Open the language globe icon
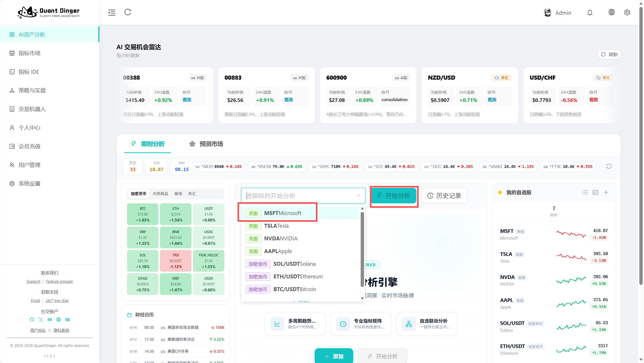644x363 pixels. pyautogui.click(x=611, y=12)
